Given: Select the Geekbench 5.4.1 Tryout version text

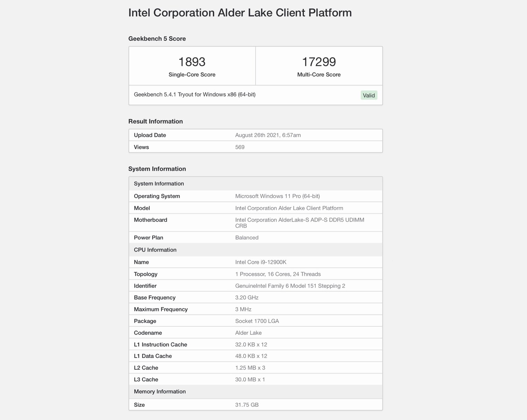Looking at the screenshot, I should coord(195,94).
